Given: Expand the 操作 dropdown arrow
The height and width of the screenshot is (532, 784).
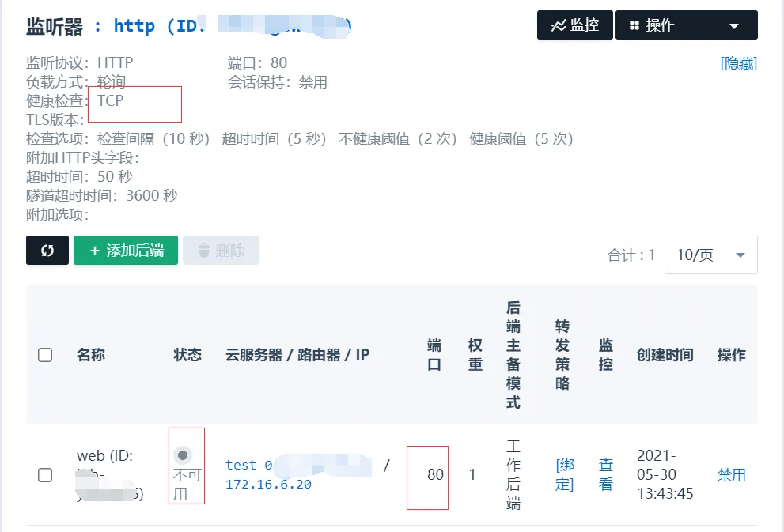Looking at the screenshot, I should pos(734,26).
